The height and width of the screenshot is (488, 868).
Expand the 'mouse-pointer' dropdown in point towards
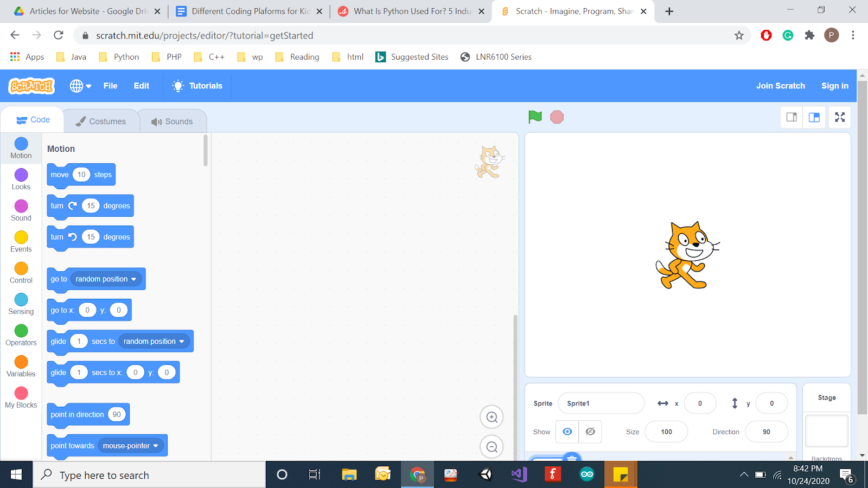(131, 446)
